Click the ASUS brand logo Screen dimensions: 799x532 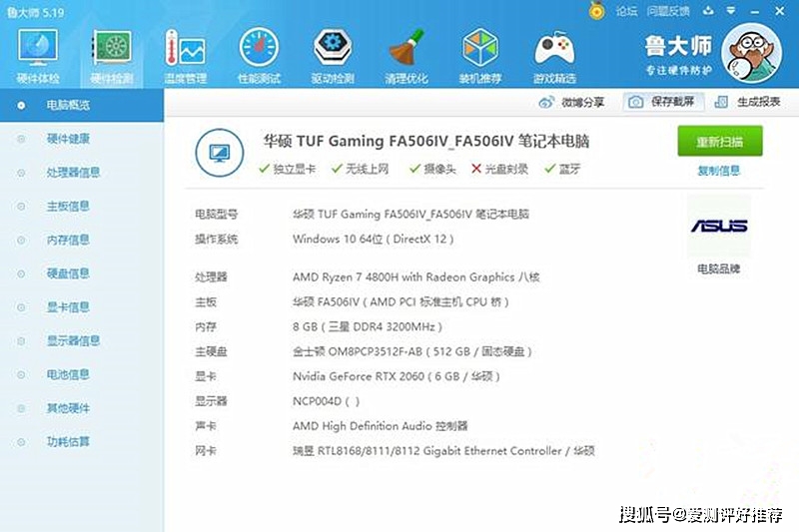pos(719,226)
